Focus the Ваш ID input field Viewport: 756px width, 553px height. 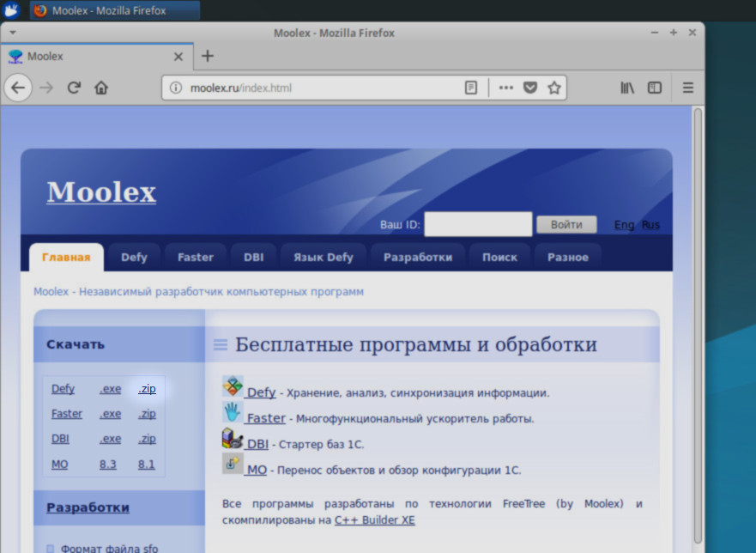click(x=478, y=224)
